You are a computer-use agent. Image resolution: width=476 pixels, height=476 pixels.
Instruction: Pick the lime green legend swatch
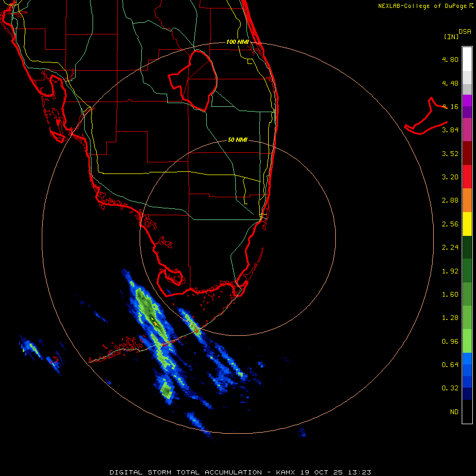(x=467, y=341)
